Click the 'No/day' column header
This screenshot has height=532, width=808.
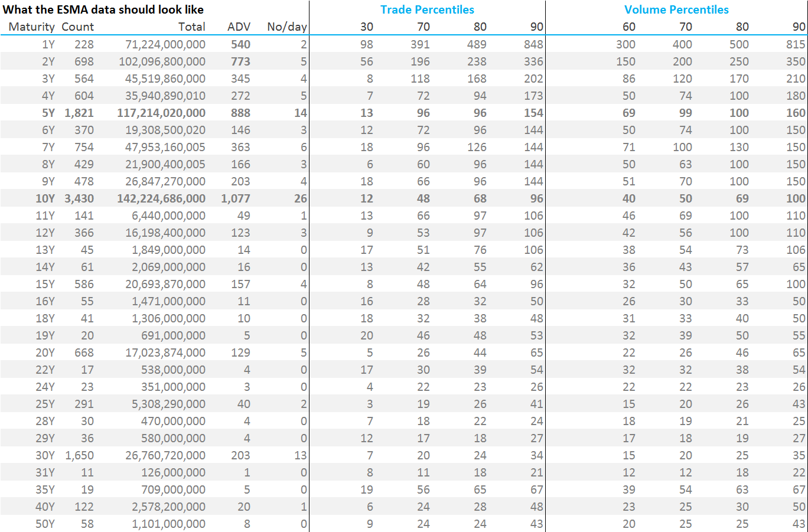pyautogui.click(x=287, y=27)
